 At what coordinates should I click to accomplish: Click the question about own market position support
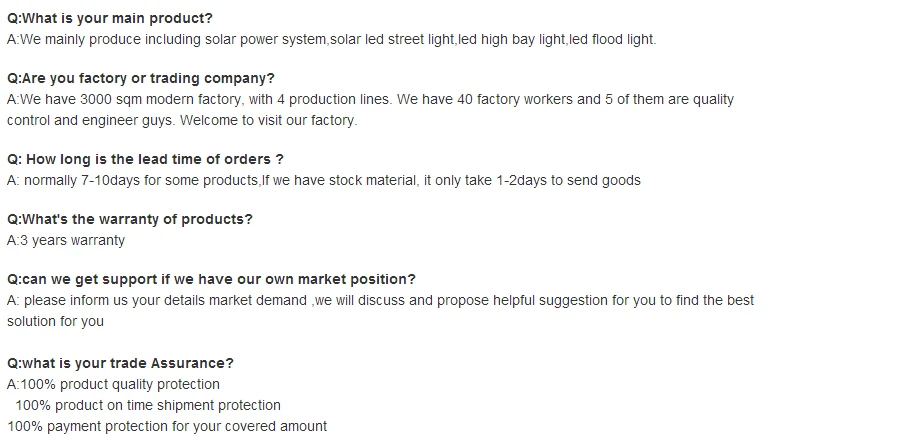(x=211, y=279)
